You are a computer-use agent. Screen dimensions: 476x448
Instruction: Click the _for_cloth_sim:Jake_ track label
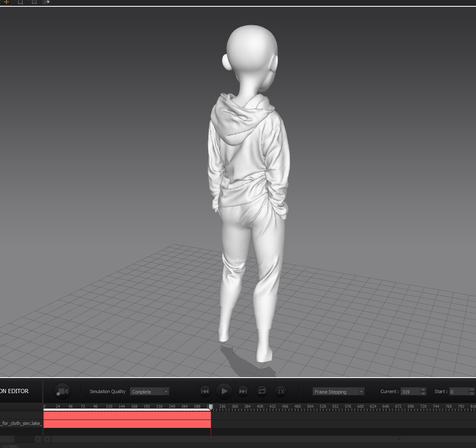pyautogui.click(x=21, y=423)
